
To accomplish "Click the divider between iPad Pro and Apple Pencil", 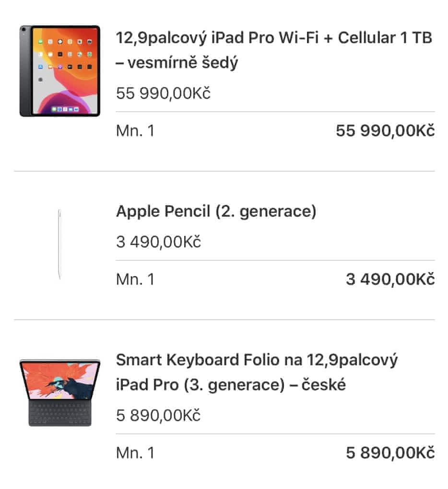I will coord(224,171).
